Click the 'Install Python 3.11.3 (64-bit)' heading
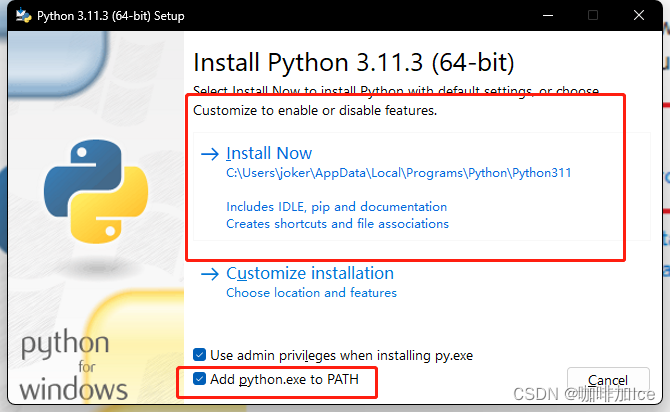 pyautogui.click(x=353, y=62)
